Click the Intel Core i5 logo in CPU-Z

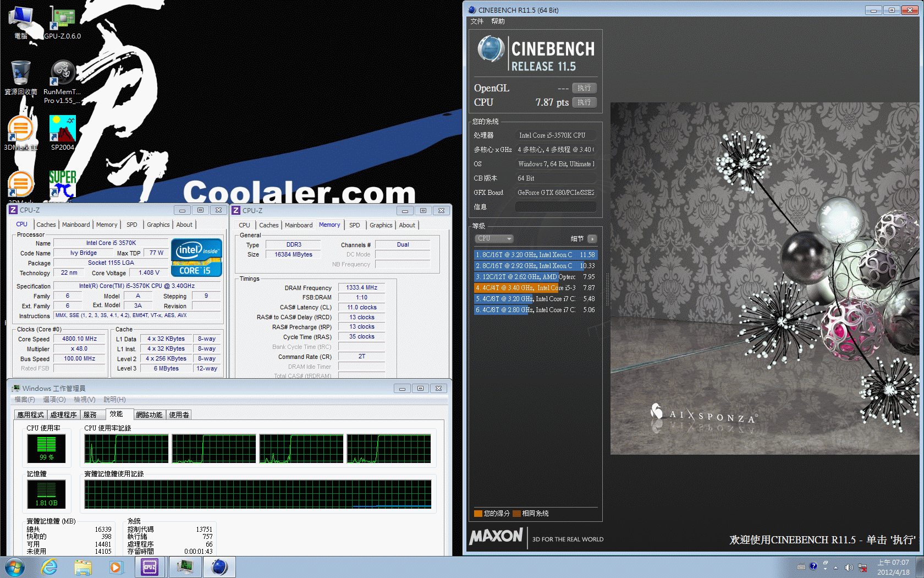pos(196,257)
